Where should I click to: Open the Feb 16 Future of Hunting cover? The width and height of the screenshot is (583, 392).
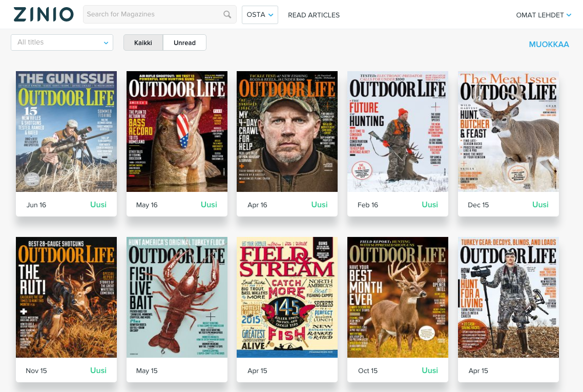(398, 132)
